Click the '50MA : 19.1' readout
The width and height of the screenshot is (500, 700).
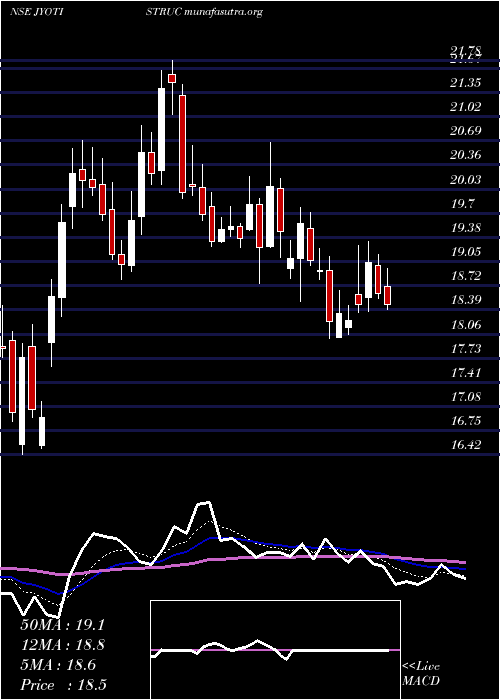[x=62, y=625]
